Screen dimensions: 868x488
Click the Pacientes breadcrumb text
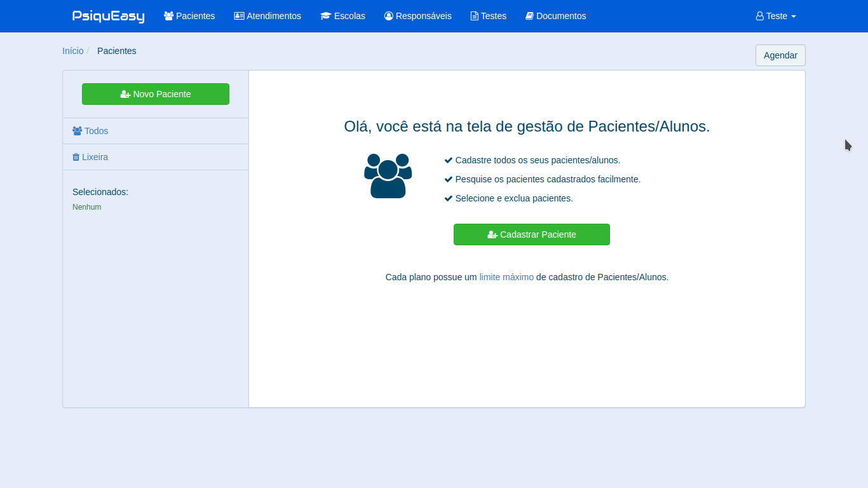pos(117,51)
